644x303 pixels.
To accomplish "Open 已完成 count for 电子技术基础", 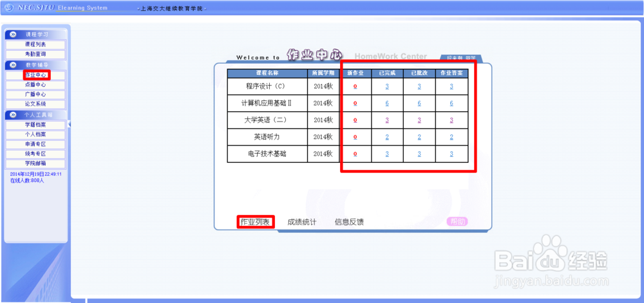I will (387, 154).
